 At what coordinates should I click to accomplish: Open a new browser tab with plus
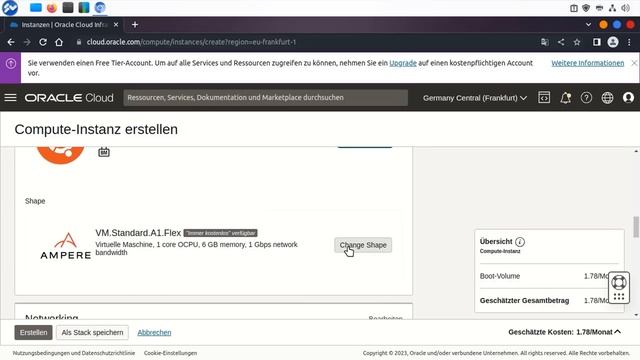135,25
